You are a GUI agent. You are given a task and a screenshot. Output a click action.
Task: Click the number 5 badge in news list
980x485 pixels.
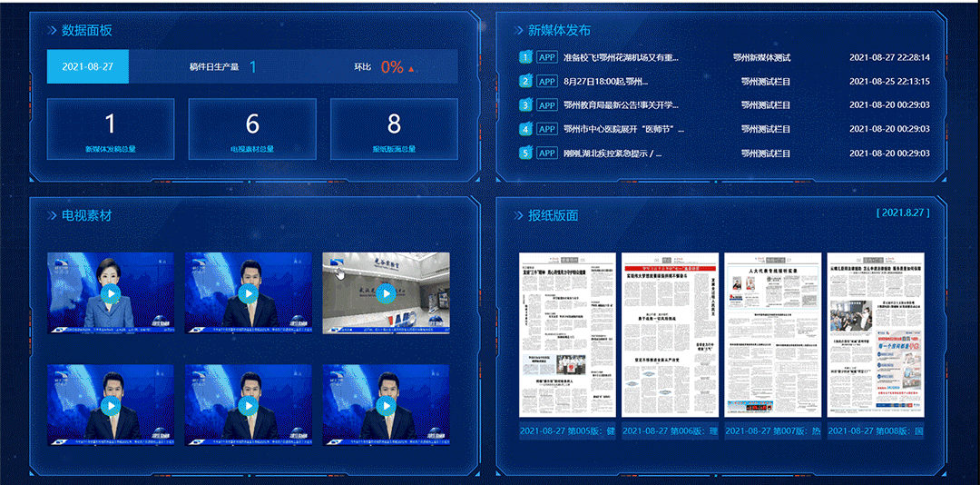(525, 153)
